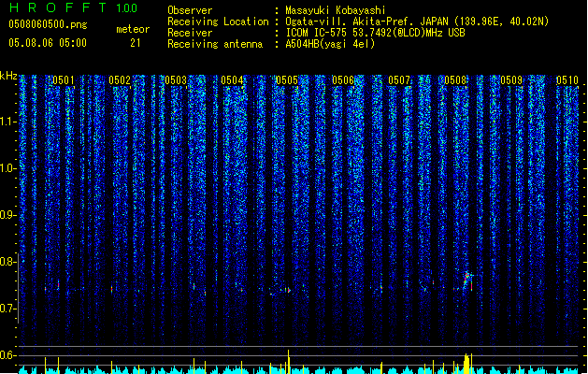Click the HROFFT title text
The height and width of the screenshot is (374, 588).
[58, 7]
